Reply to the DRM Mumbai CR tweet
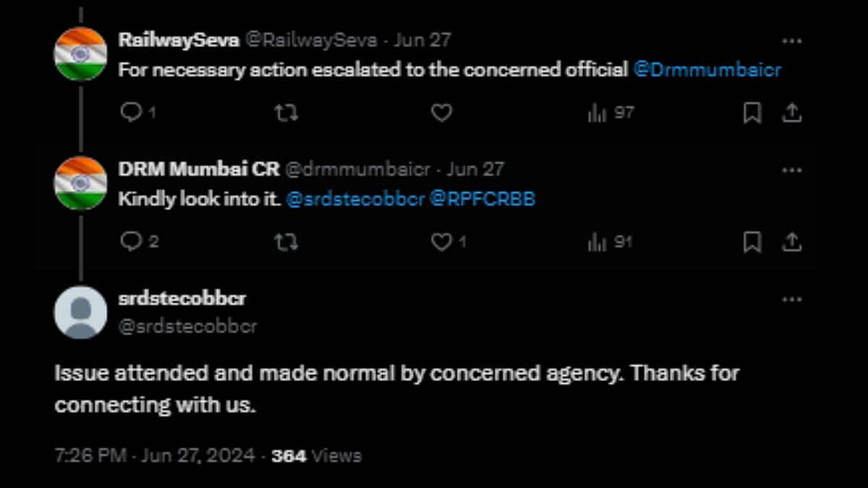 click(x=131, y=242)
